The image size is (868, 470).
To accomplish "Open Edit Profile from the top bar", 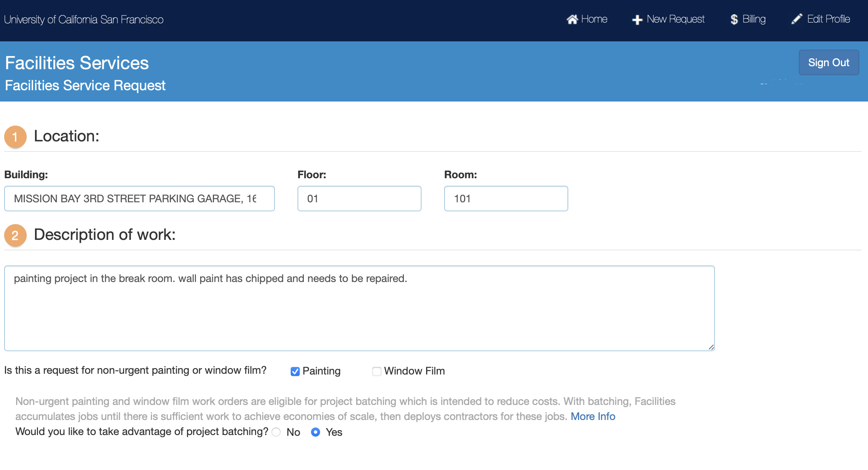I will (x=821, y=19).
